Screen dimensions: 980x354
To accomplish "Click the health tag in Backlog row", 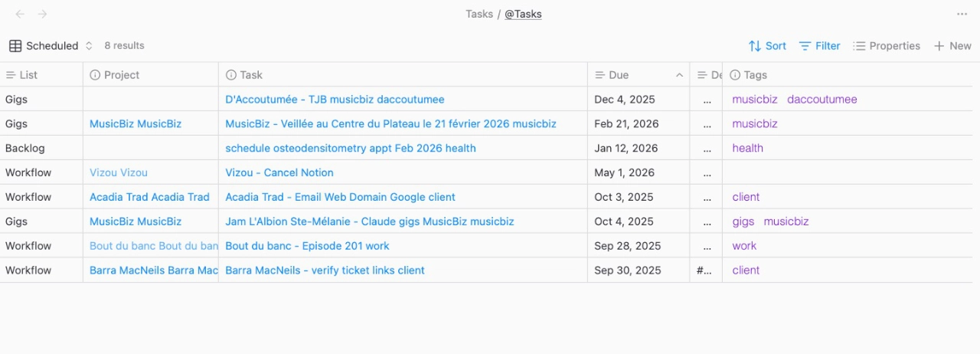I will pyautogui.click(x=747, y=148).
